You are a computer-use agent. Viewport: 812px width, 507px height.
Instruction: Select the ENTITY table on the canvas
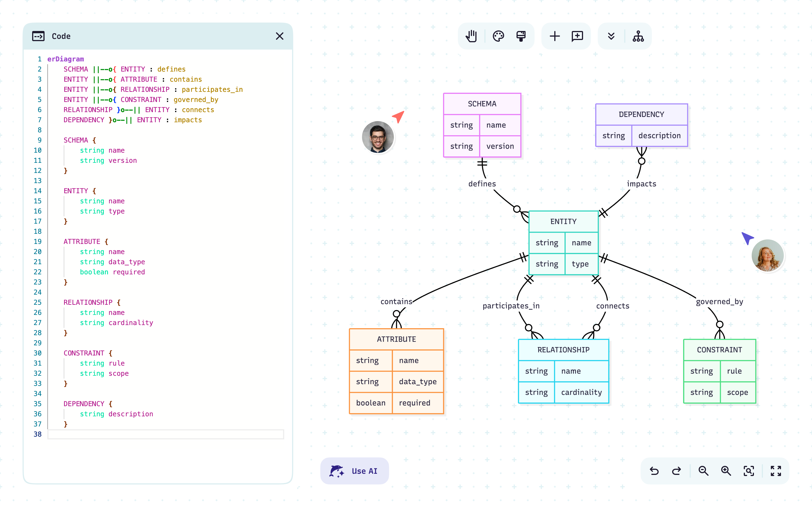[x=563, y=221]
